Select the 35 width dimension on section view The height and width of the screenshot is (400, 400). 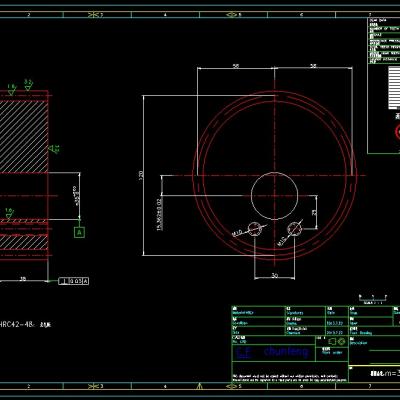tap(23, 279)
